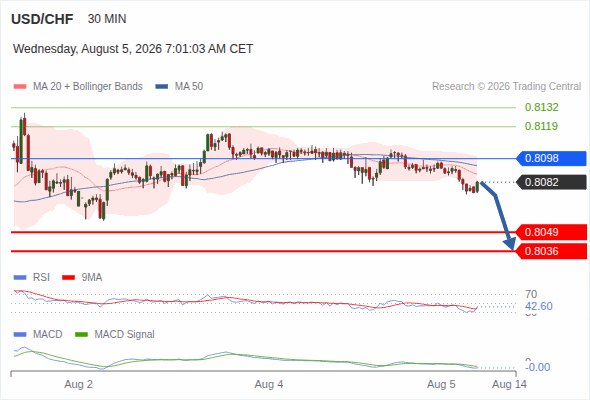Click the red 0.8036 support price tag
Image resolution: width=590 pixels, height=400 pixels.
click(551, 251)
